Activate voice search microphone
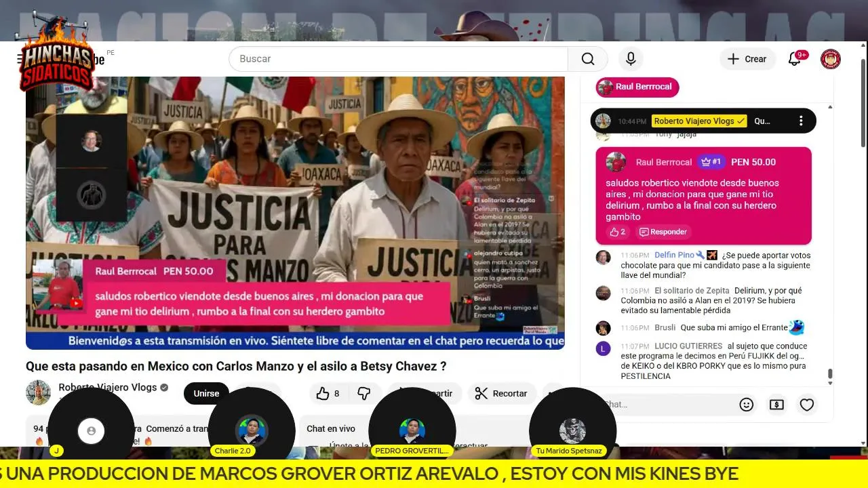Viewport: 868px width, 488px height. 631,59
